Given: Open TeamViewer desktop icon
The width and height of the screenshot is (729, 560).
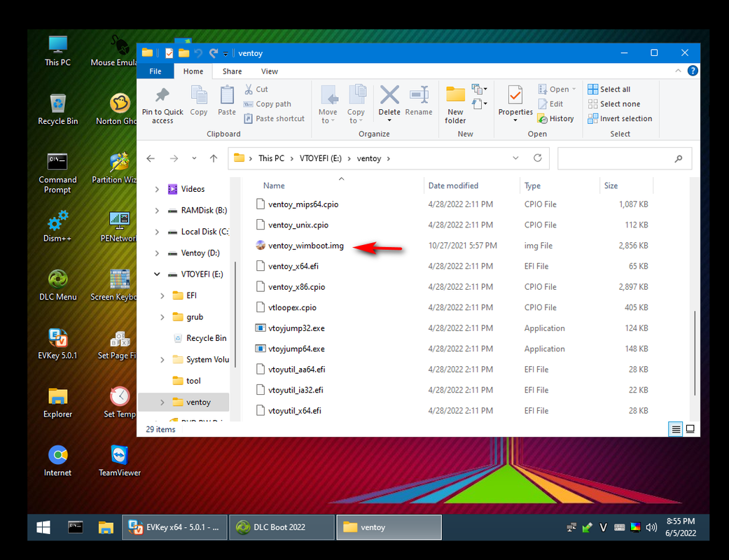Looking at the screenshot, I should 120,461.
